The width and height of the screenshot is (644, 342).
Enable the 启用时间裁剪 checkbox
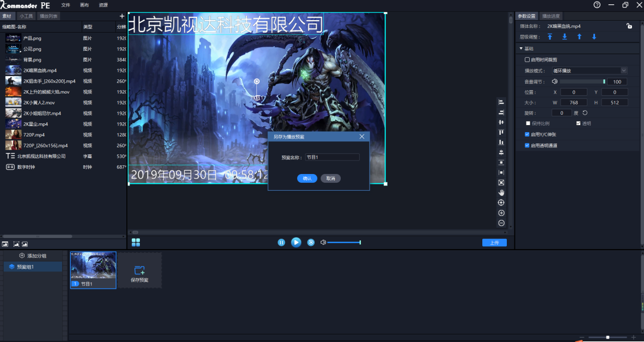528,59
